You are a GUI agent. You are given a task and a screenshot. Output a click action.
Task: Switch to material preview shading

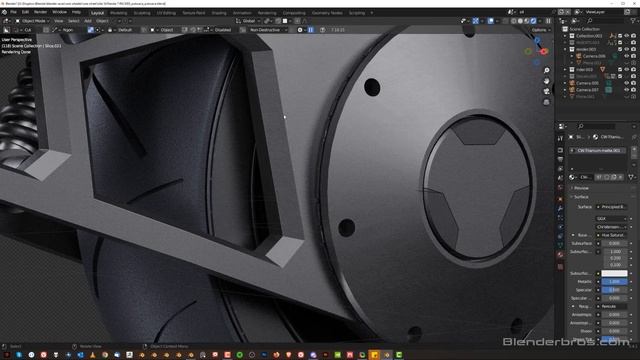[x=527, y=21]
